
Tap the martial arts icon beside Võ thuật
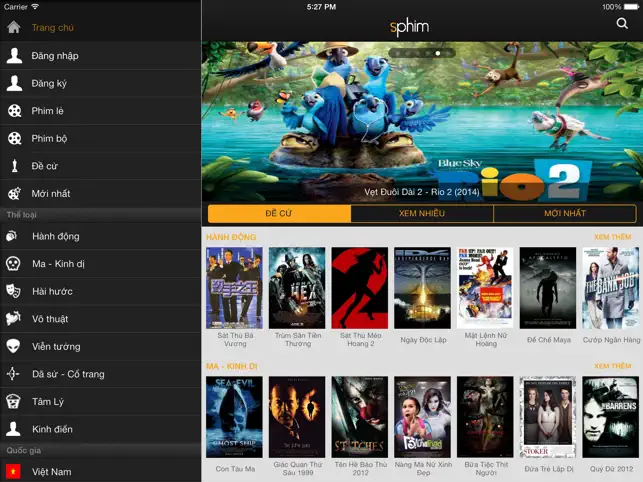point(13,318)
